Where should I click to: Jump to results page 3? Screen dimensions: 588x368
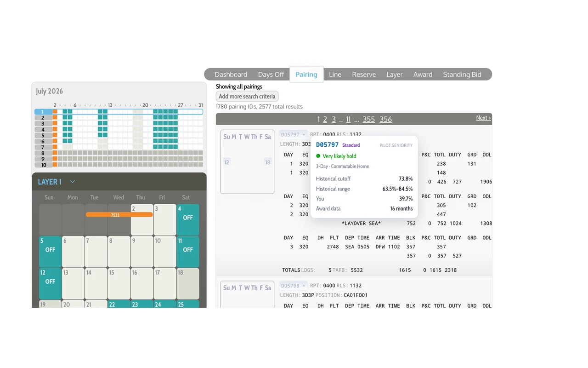click(334, 119)
